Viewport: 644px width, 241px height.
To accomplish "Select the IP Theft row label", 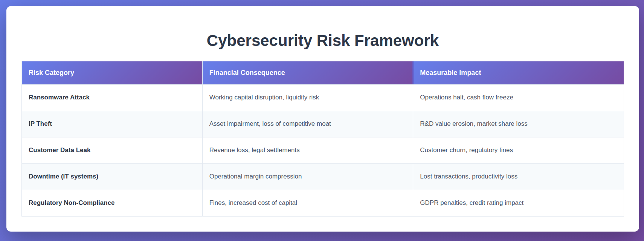I will (x=40, y=124).
